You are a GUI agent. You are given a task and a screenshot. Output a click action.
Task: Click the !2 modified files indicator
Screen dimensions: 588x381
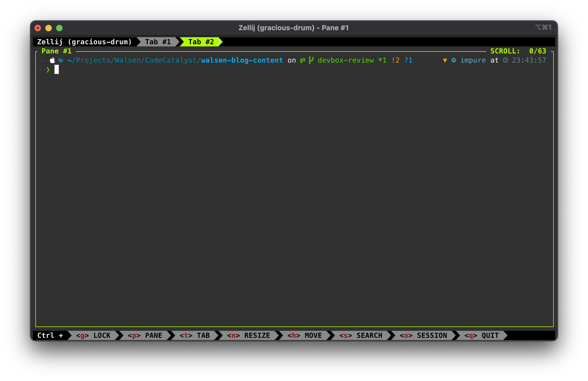[395, 60]
